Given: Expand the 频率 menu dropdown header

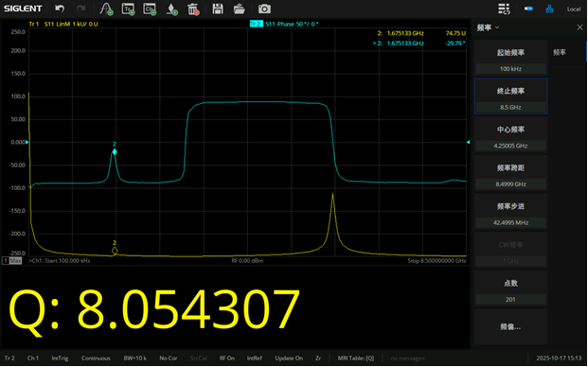Looking at the screenshot, I should click(x=488, y=27).
